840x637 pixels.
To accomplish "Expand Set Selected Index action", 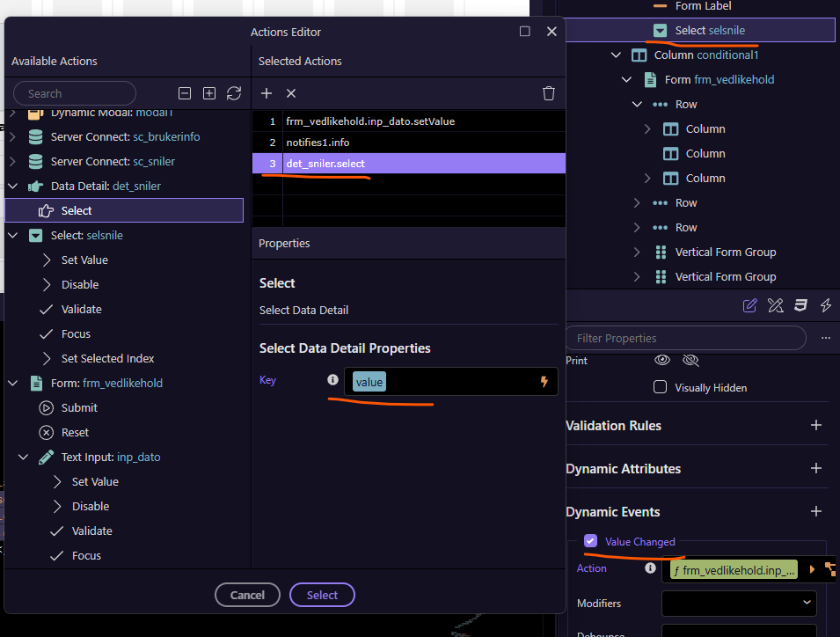I will tap(47, 358).
